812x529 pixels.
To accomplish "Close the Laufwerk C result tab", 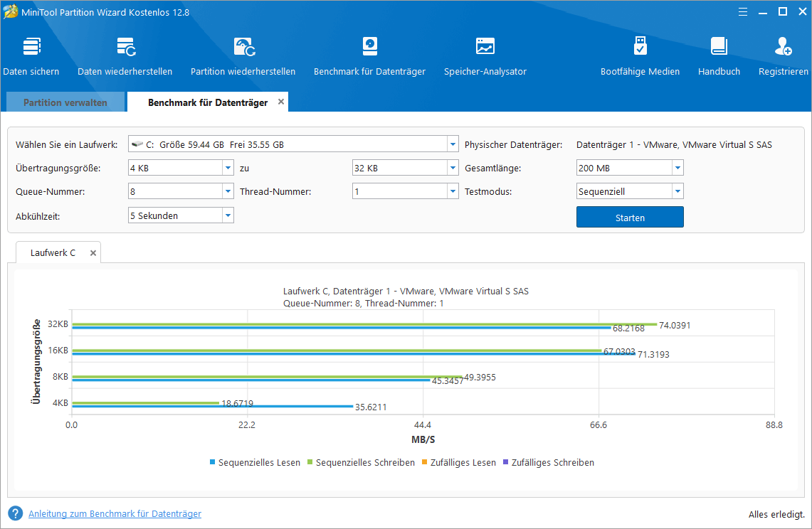I will (x=93, y=252).
